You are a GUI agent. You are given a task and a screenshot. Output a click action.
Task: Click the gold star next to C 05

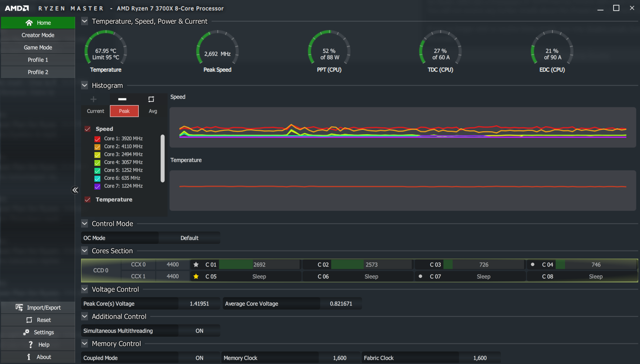(196, 276)
